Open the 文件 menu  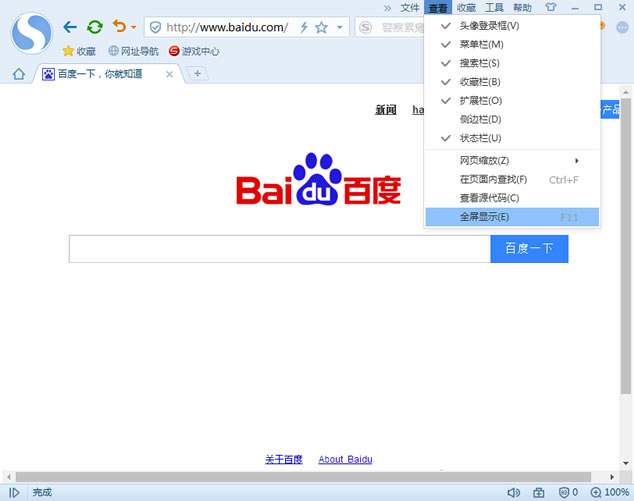click(410, 8)
